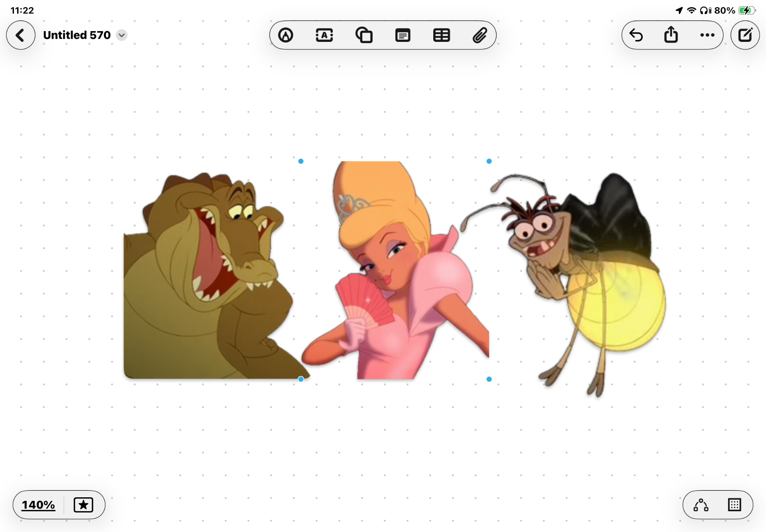Open the scenes star button

[83, 505]
